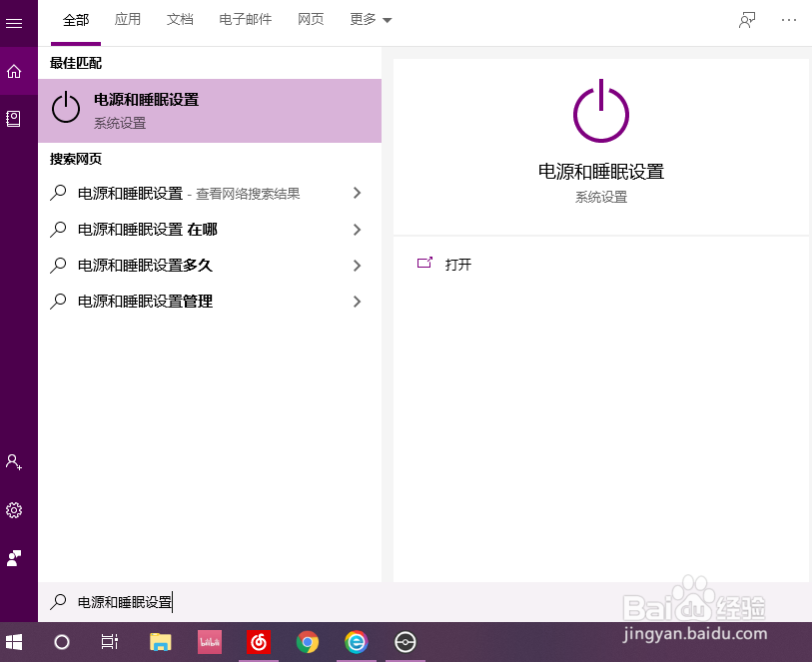Viewport: 812px width, 662px height.
Task: Click the search icon beside 管理 suggestion
Action: tap(58, 302)
